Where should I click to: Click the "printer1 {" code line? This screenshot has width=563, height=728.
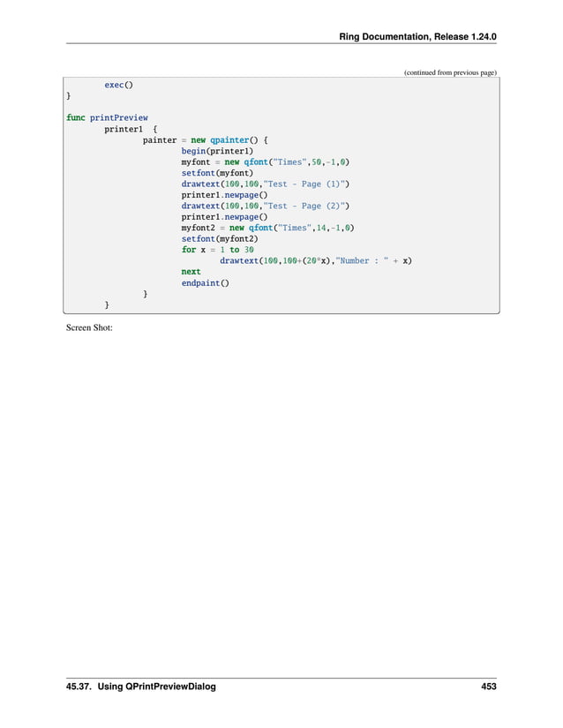pos(131,129)
